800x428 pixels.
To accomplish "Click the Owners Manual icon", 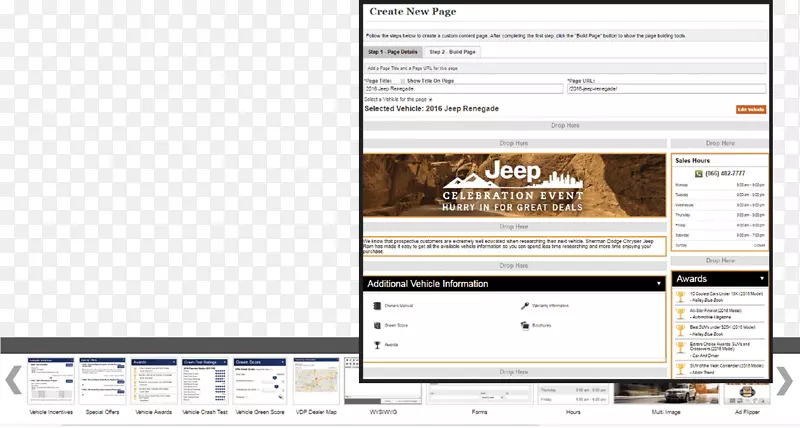I will tap(377, 306).
